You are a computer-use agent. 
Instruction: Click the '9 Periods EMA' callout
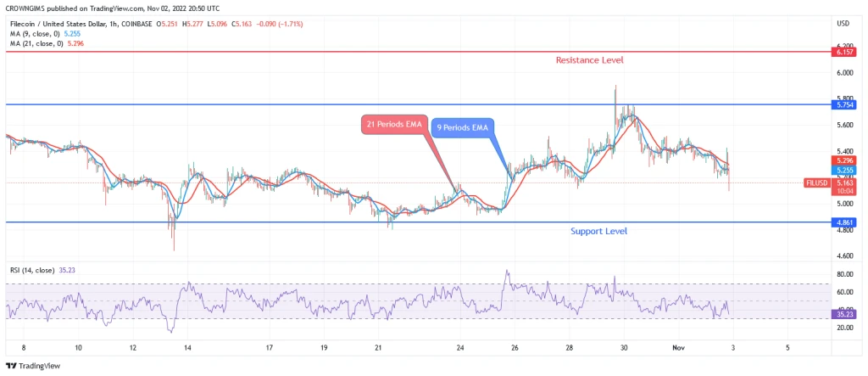click(464, 127)
